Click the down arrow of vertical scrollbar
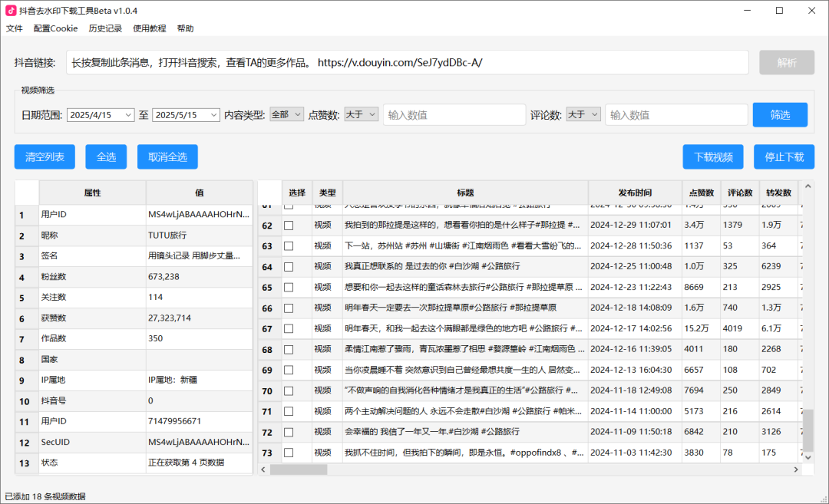The width and height of the screenshot is (829, 504). tap(808, 457)
